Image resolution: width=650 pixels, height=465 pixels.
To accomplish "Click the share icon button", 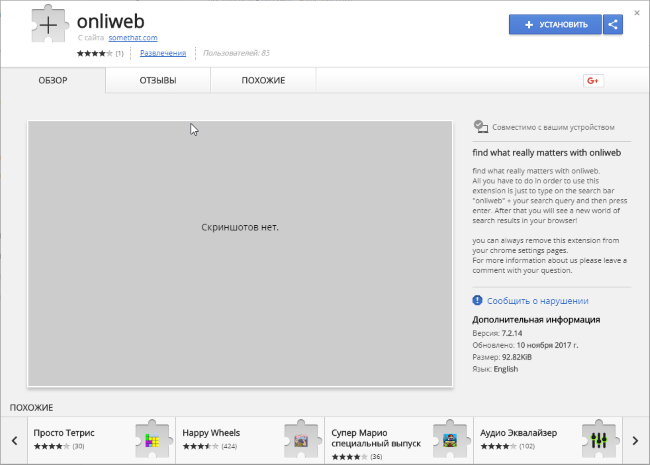I will coord(614,24).
